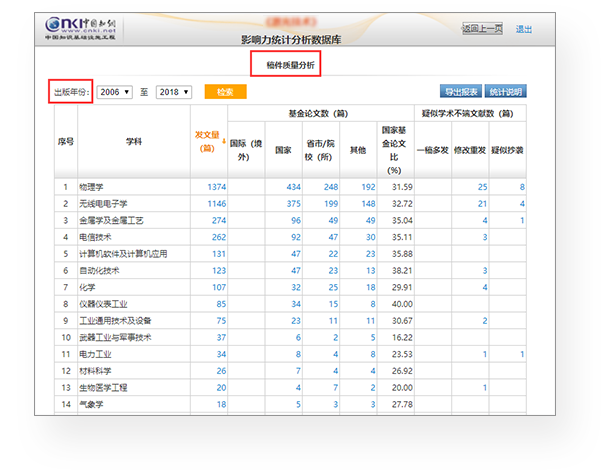Viewport: 608px width, 474px height.
Task: Click 电力工业 article count 34
Action: point(221,354)
